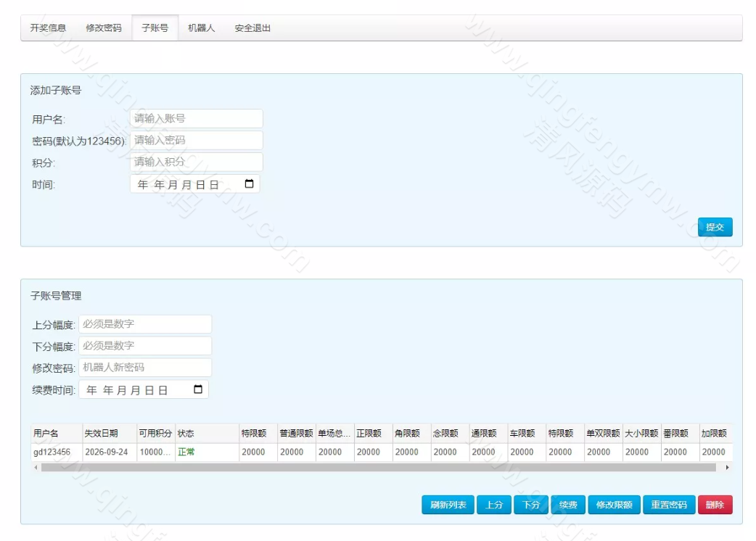Click 修改限额 button
Screen dimensions: 756x541
coord(614,505)
